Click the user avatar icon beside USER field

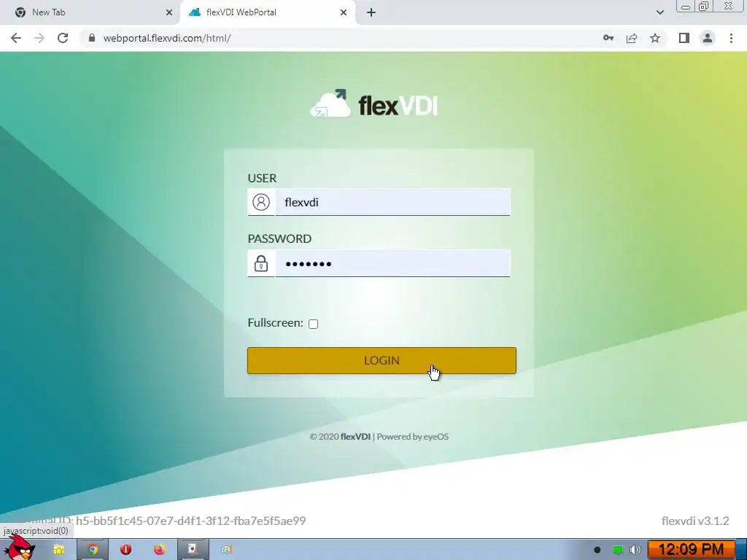point(261,202)
